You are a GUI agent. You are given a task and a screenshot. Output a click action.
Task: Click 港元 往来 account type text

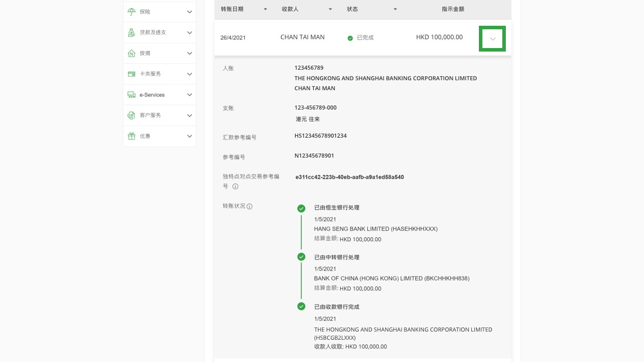(x=307, y=119)
